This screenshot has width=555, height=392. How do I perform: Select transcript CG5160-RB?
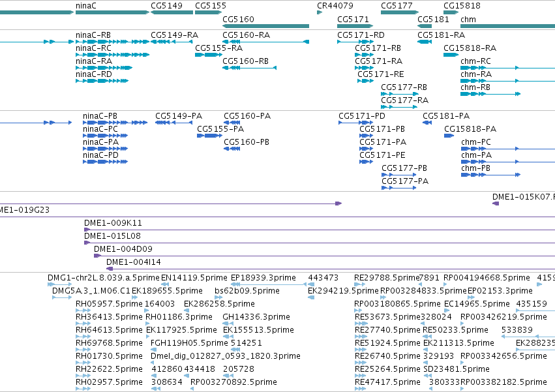pos(245,61)
